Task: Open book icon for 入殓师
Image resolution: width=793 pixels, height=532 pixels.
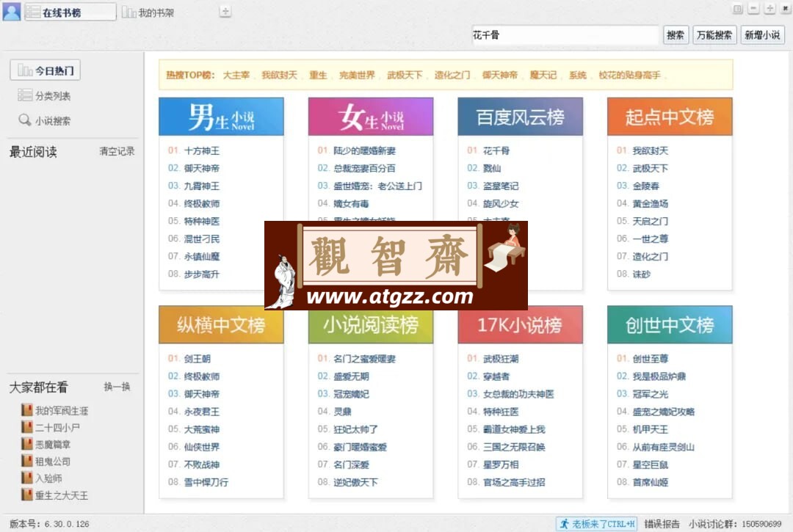Action: tap(27, 478)
